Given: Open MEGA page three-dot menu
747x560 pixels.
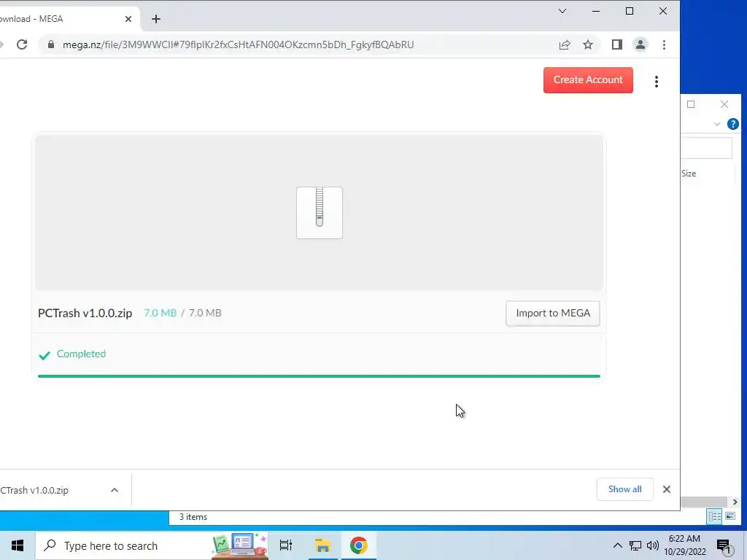Looking at the screenshot, I should [657, 82].
